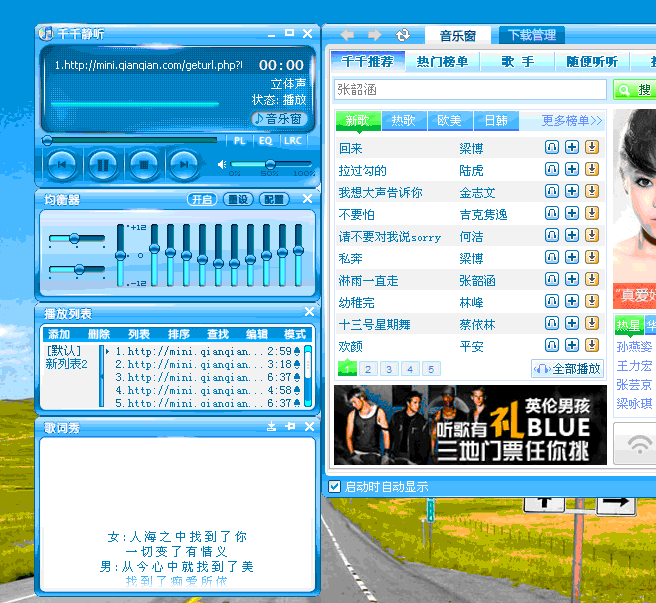Open the 编辑 playlist menu

pos(256,334)
